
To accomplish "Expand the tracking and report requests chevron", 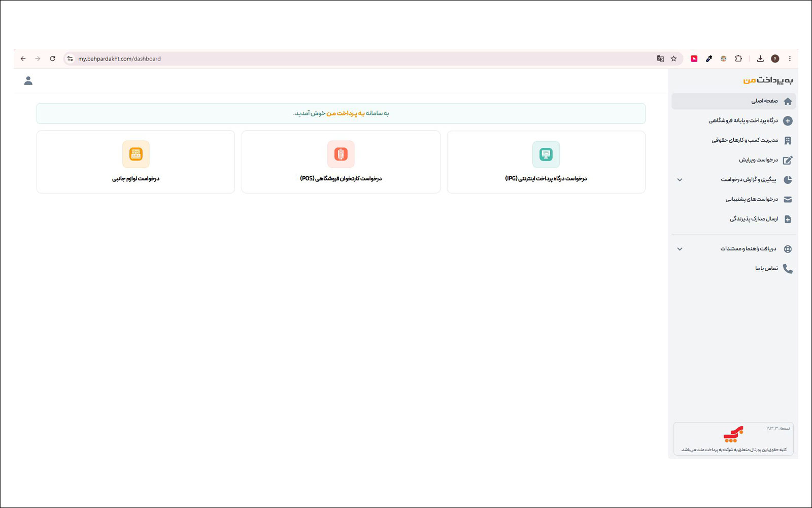I will coord(680,180).
